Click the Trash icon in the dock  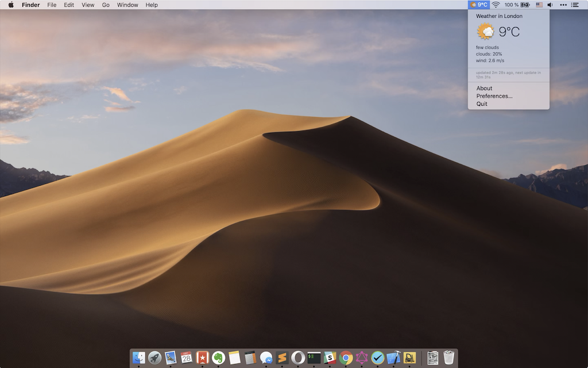point(449,358)
